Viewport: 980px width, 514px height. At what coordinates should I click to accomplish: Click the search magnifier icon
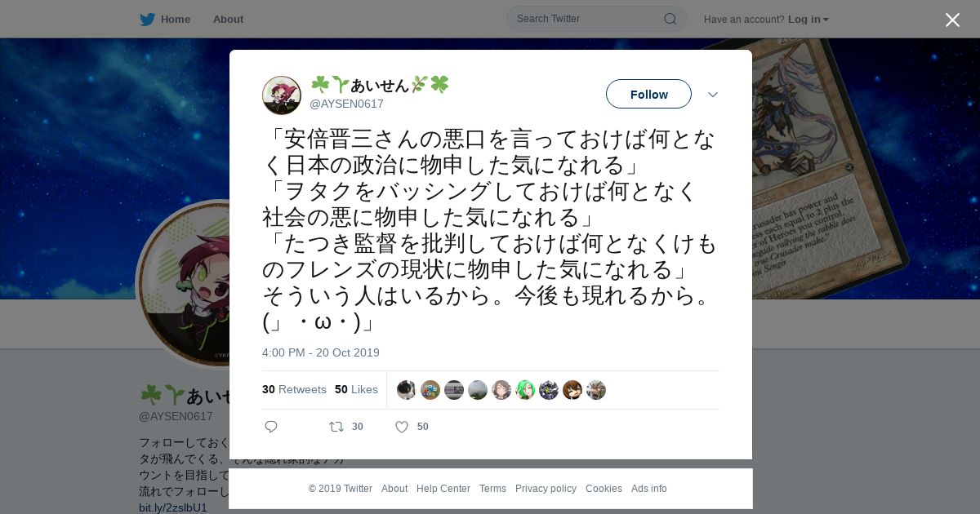point(670,19)
